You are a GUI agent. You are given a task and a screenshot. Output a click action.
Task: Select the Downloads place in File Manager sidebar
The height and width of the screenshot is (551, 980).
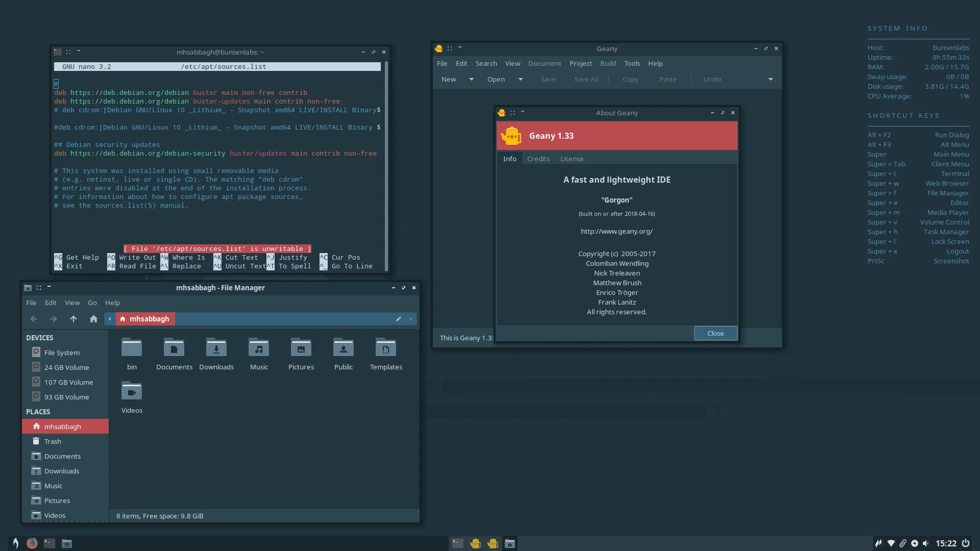coord(61,470)
